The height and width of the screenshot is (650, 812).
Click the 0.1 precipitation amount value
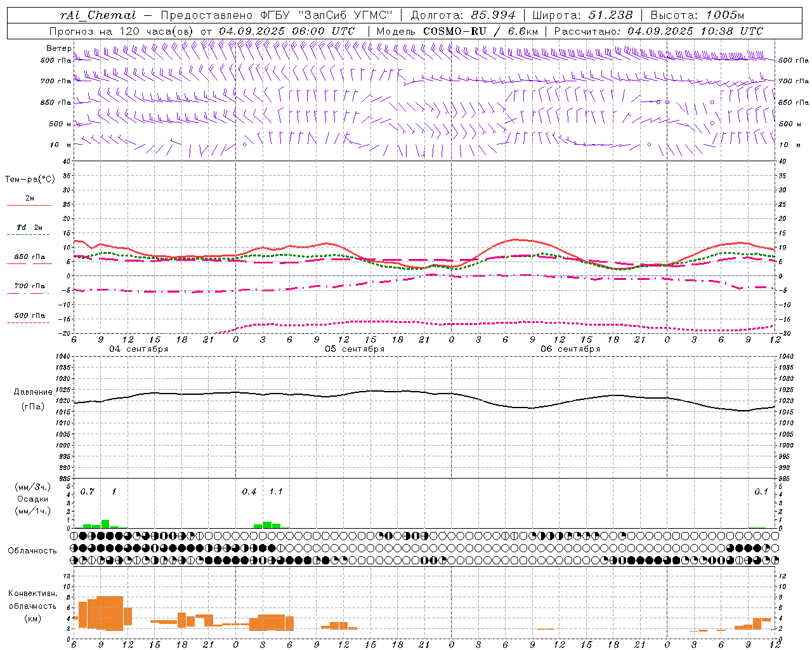click(761, 492)
